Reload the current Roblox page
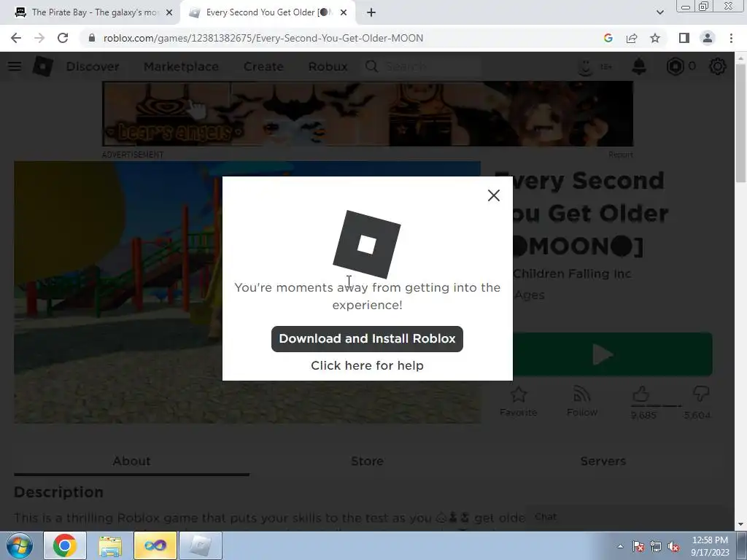Image resolution: width=747 pixels, height=560 pixels. pos(63,38)
